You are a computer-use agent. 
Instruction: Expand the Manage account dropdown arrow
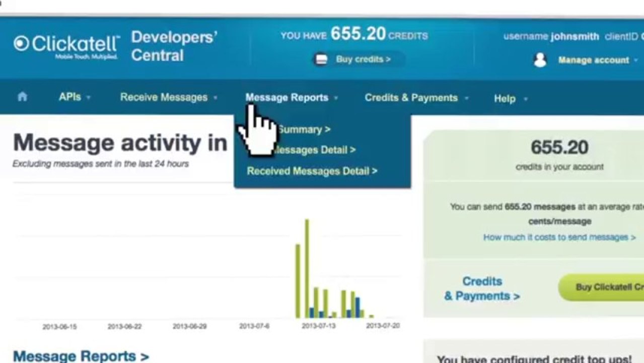(636, 60)
